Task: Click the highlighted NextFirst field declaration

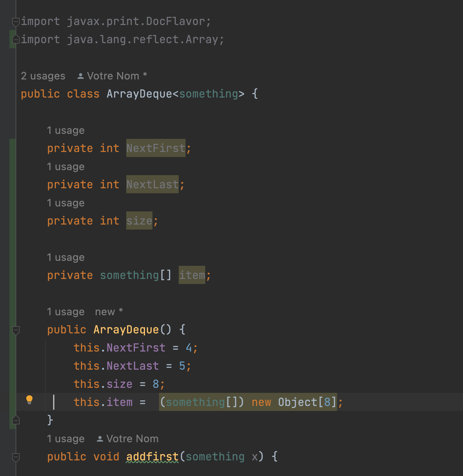Action: [x=156, y=148]
